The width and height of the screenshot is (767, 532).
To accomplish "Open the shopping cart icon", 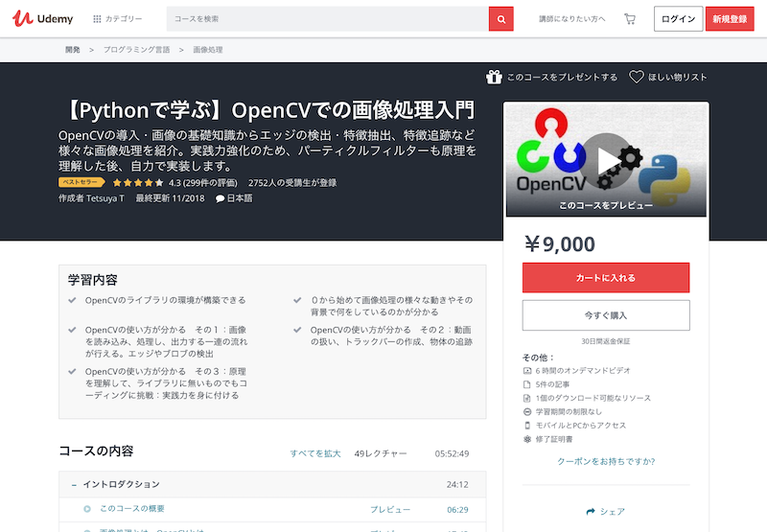I will tap(630, 19).
